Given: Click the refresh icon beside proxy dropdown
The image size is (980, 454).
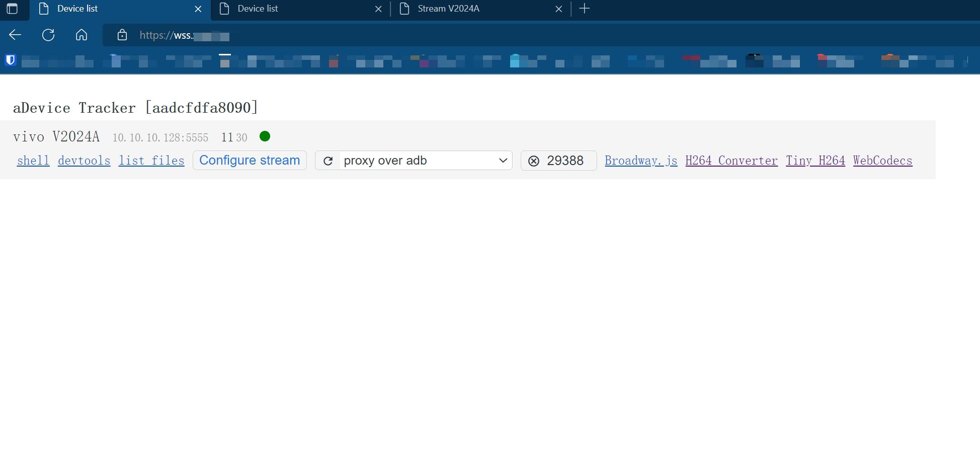Looking at the screenshot, I should click(328, 161).
